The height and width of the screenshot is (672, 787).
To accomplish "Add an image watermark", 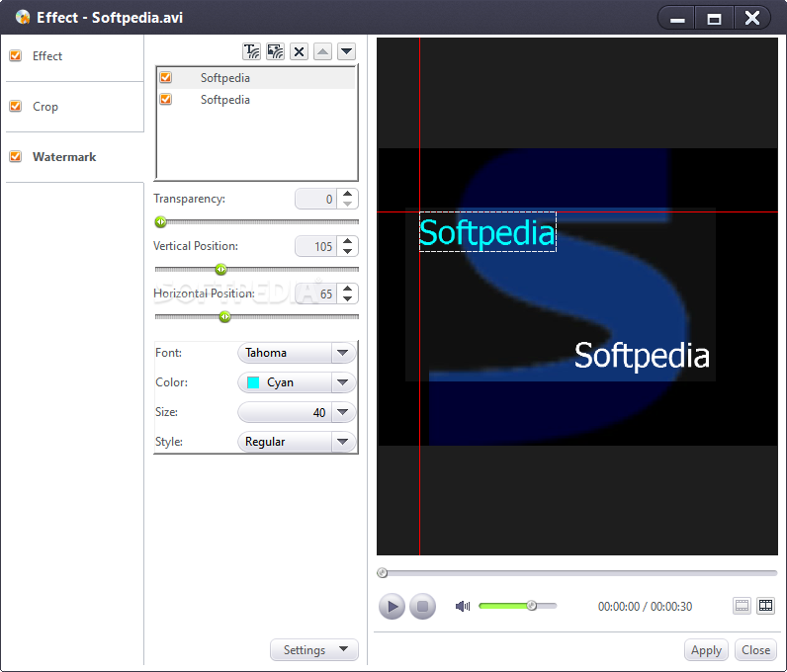I will pos(275,51).
